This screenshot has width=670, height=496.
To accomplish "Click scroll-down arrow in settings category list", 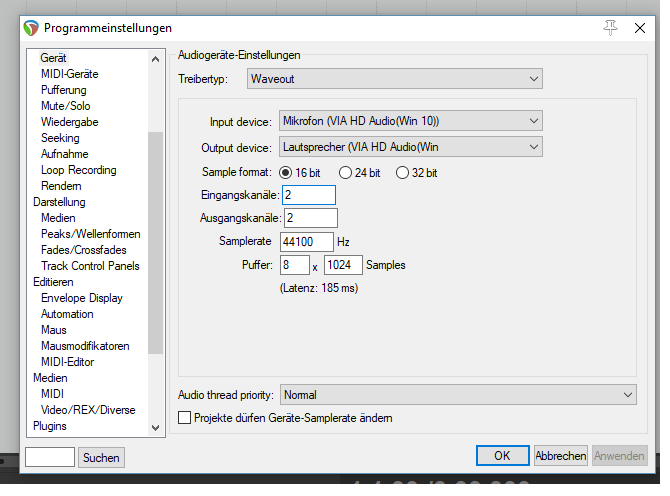I will pyautogui.click(x=156, y=427).
